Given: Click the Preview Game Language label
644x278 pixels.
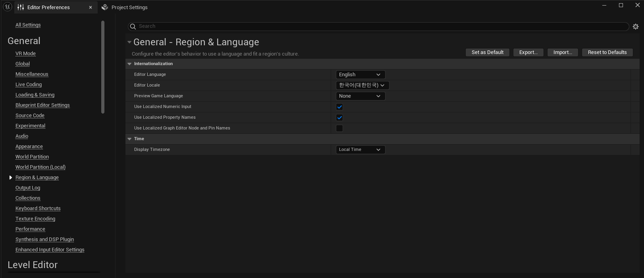Looking at the screenshot, I should pos(158,96).
